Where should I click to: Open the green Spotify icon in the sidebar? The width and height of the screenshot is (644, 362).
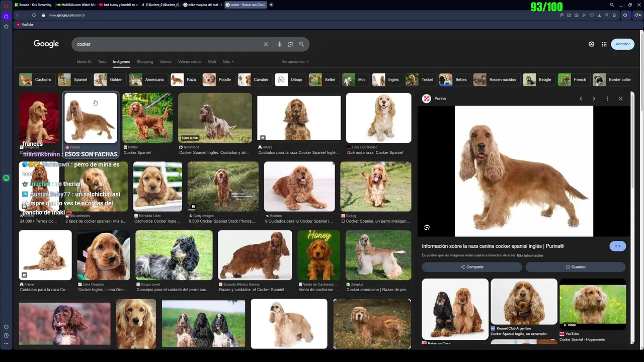[x=6, y=178]
